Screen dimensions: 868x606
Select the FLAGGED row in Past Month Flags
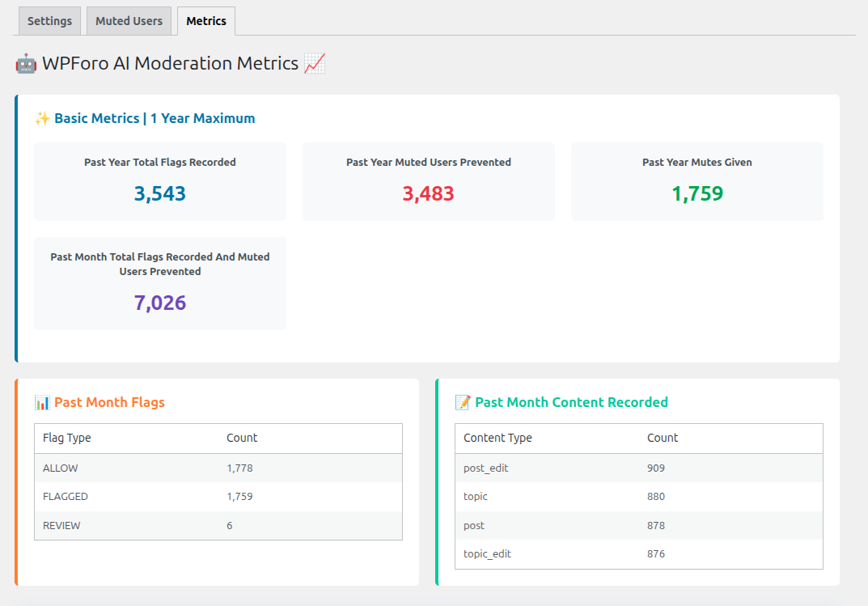click(x=162, y=496)
